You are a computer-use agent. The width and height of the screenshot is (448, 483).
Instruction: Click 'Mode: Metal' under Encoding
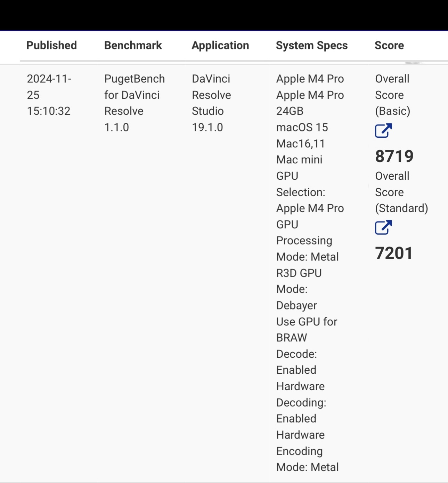click(x=307, y=467)
